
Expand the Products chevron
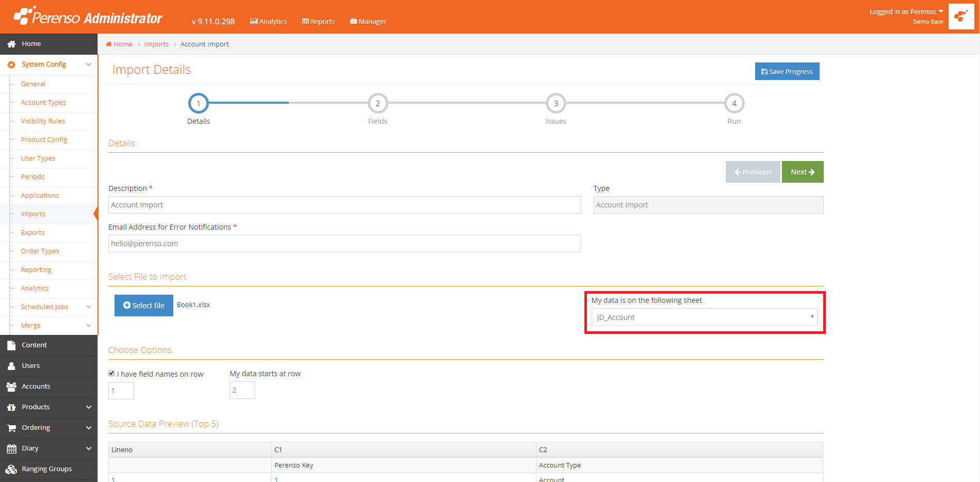89,407
